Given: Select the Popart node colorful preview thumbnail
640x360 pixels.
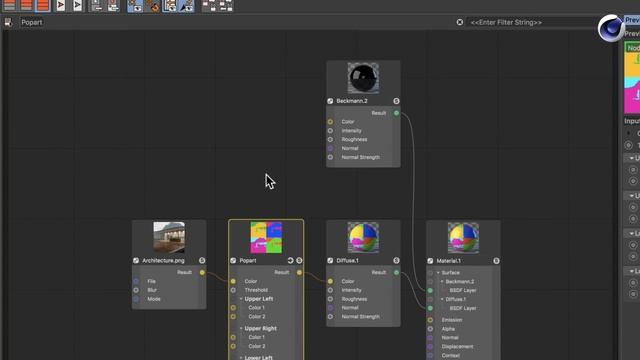Looking at the screenshot, I should pyautogui.click(x=266, y=238).
